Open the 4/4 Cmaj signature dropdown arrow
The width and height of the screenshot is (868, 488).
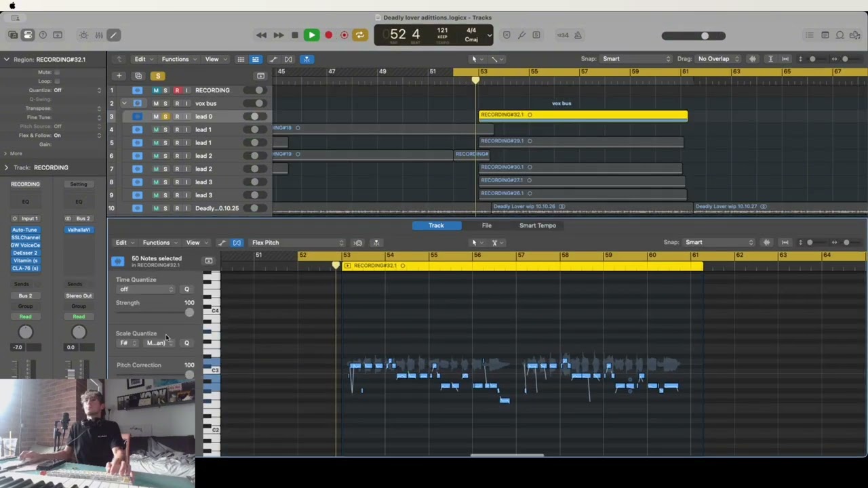click(490, 36)
